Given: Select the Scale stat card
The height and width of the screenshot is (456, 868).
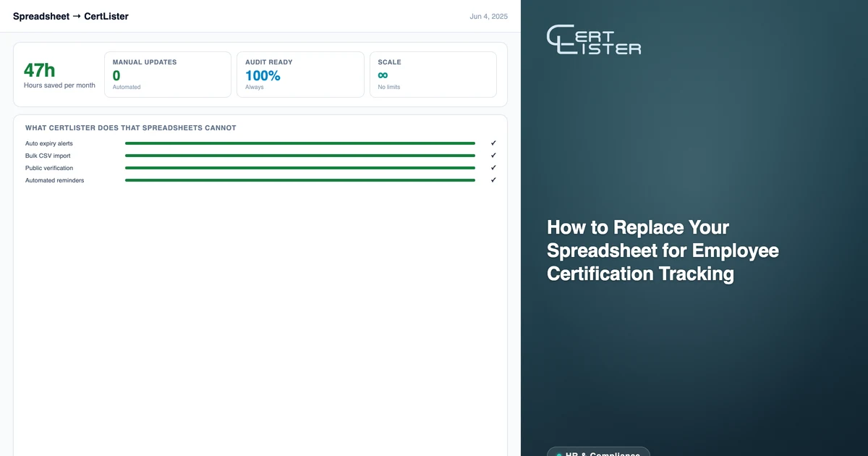Looking at the screenshot, I should [433, 75].
